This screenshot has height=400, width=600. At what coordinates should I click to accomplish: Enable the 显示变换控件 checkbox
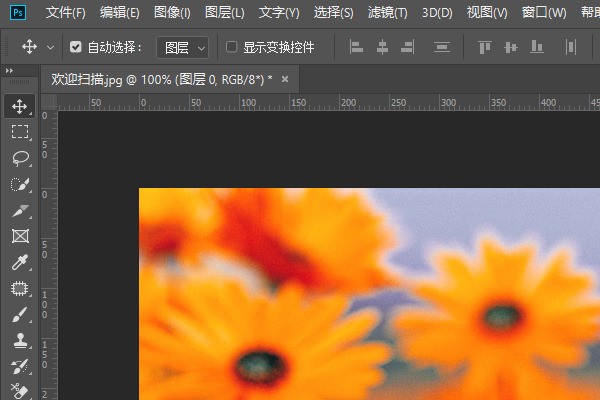[x=231, y=47]
